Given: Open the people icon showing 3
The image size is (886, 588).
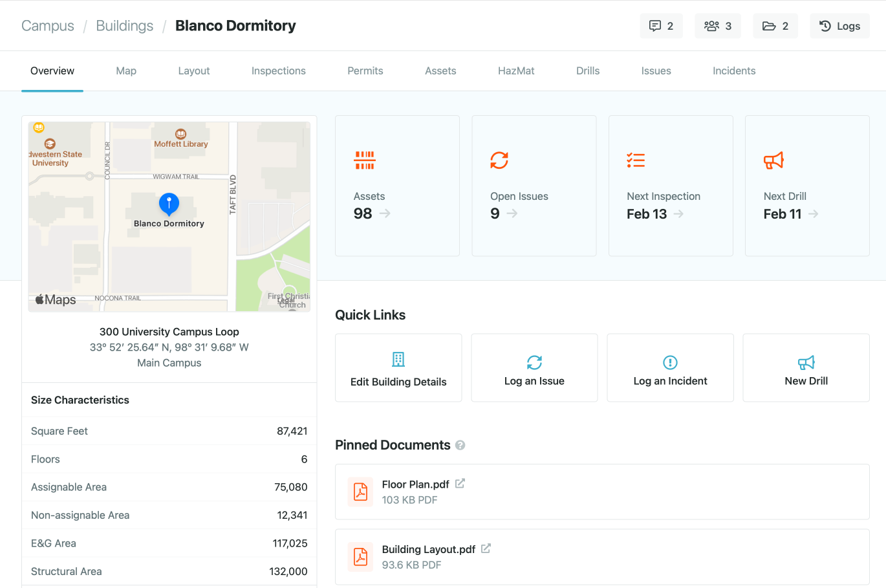Looking at the screenshot, I should pos(717,26).
